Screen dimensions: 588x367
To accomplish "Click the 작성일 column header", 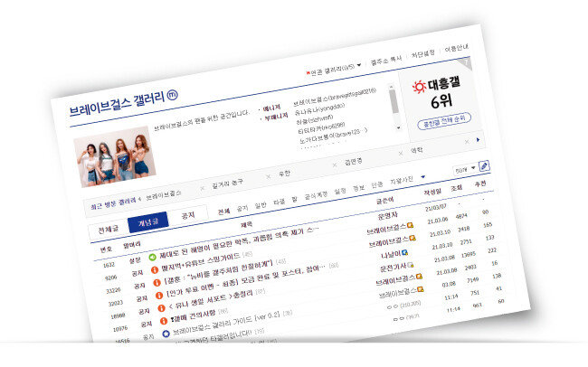I will 432,193.
